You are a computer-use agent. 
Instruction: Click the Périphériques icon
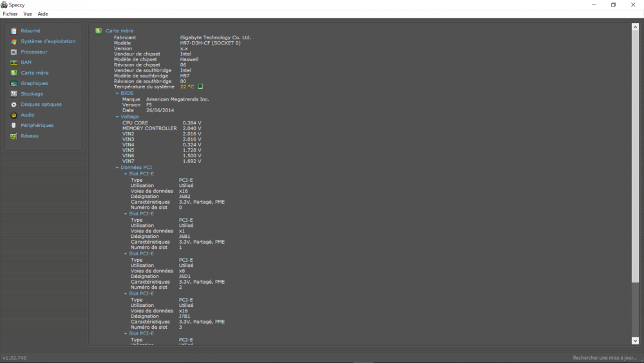[x=14, y=126]
